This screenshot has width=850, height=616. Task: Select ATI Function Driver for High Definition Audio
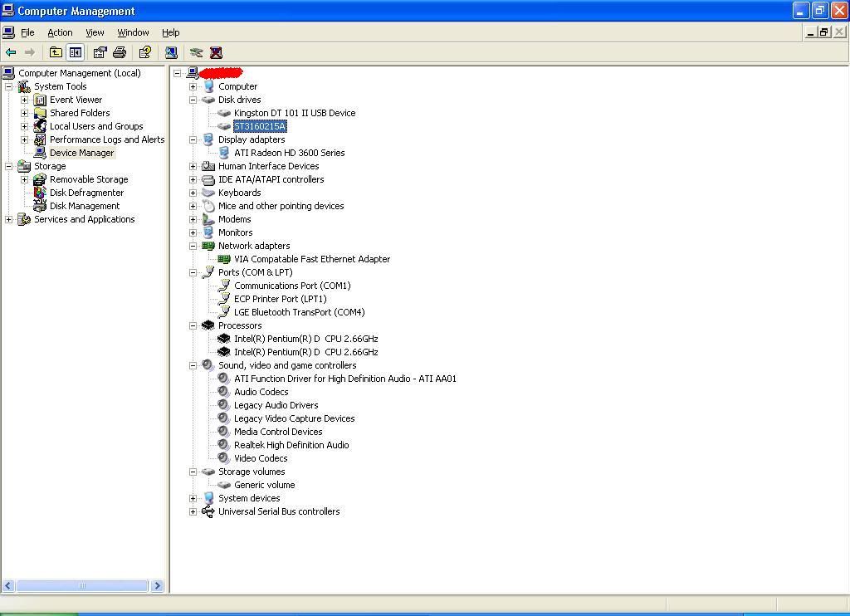tap(345, 379)
